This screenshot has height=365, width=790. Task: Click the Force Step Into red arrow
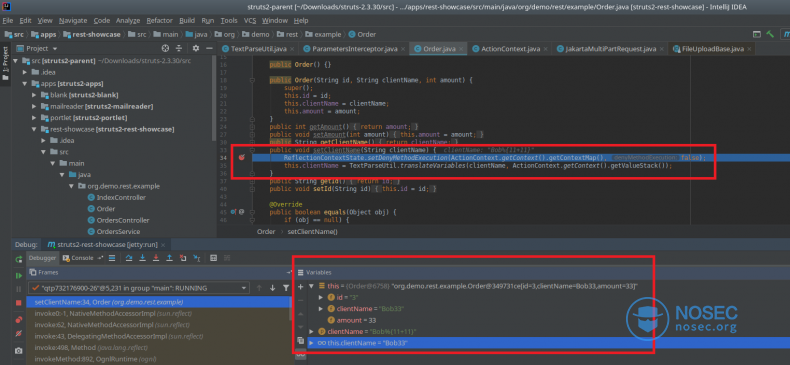pos(156,258)
